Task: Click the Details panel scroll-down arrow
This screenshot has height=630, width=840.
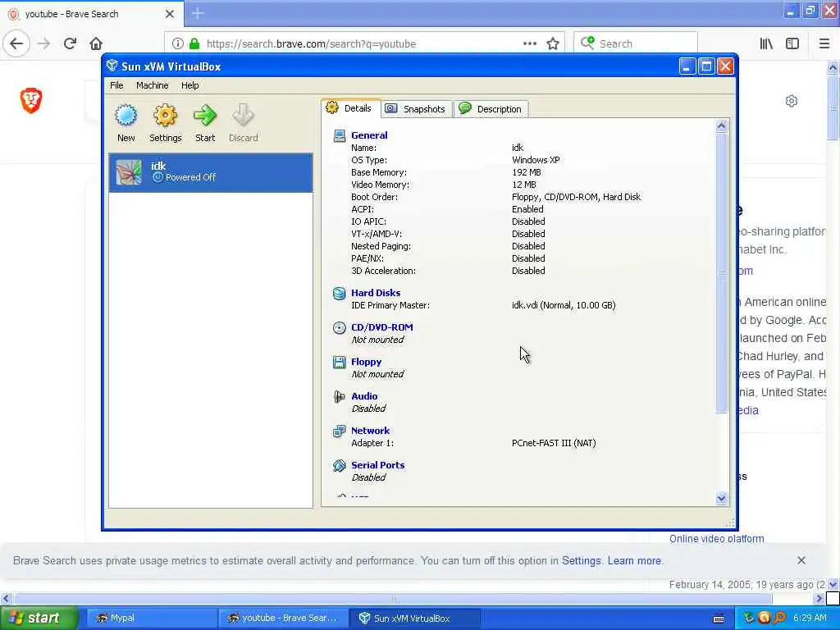Action: point(721,498)
